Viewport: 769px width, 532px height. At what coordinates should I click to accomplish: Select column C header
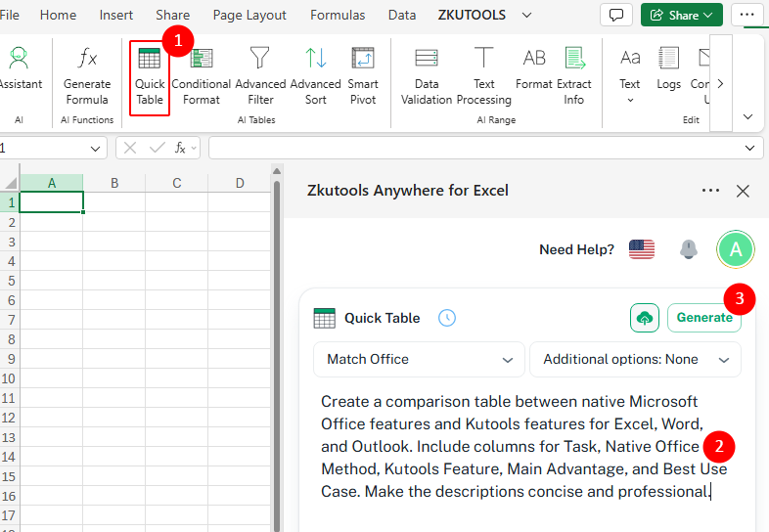pos(176,183)
